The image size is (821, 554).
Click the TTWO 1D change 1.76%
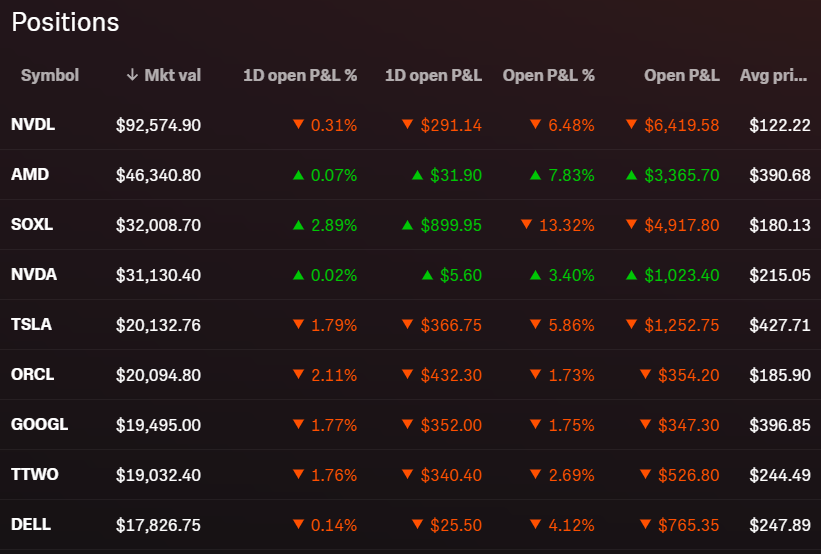tap(334, 475)
